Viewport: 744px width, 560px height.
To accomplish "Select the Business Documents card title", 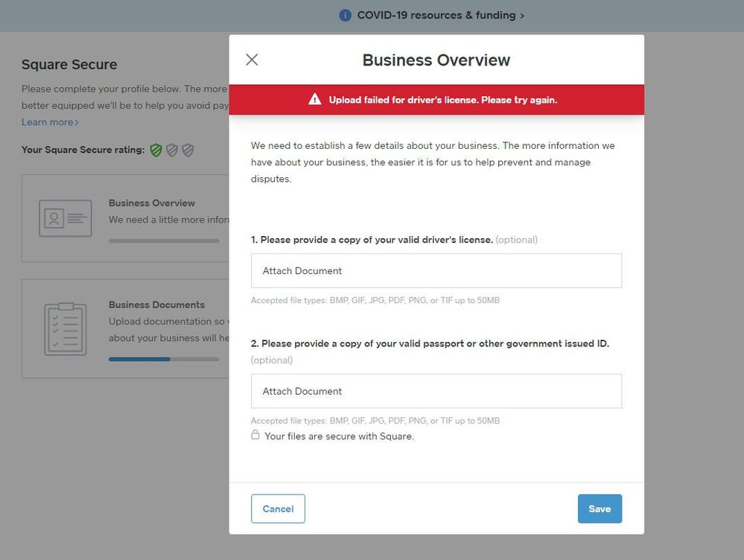I will click(156, 305).
